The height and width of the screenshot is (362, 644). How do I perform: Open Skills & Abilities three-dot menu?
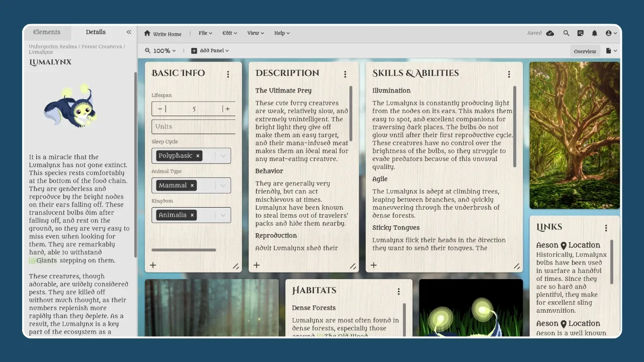click(509, 74)
